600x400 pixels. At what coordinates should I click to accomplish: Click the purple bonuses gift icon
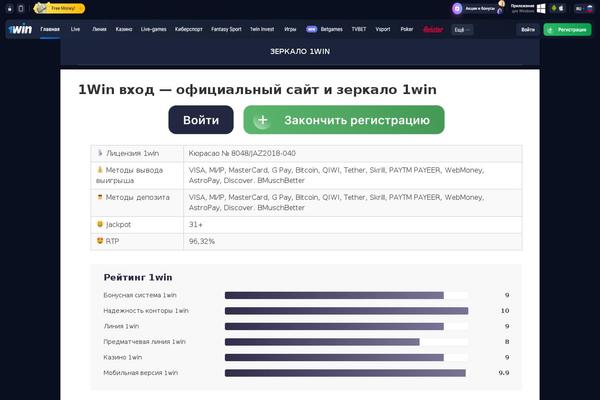457,8
